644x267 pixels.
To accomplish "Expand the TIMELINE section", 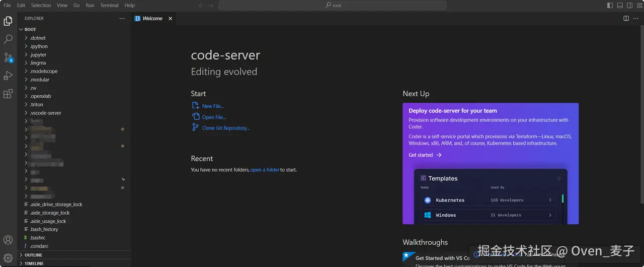I will (74, 263).
